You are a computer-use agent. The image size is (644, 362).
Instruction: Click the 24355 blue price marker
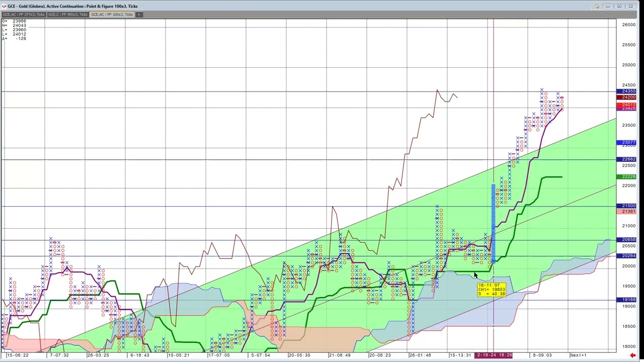click(x=626, y=91)
